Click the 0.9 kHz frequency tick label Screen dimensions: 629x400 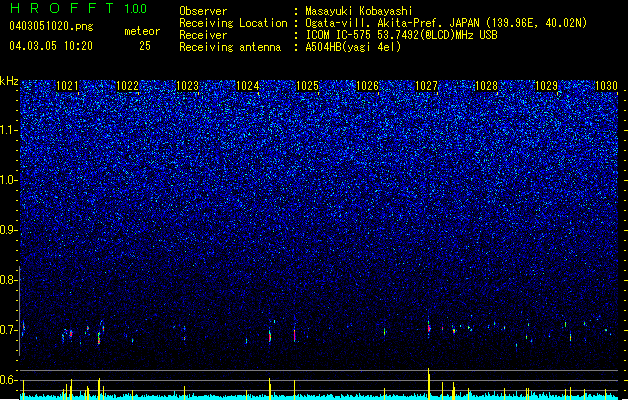(8, 230)
